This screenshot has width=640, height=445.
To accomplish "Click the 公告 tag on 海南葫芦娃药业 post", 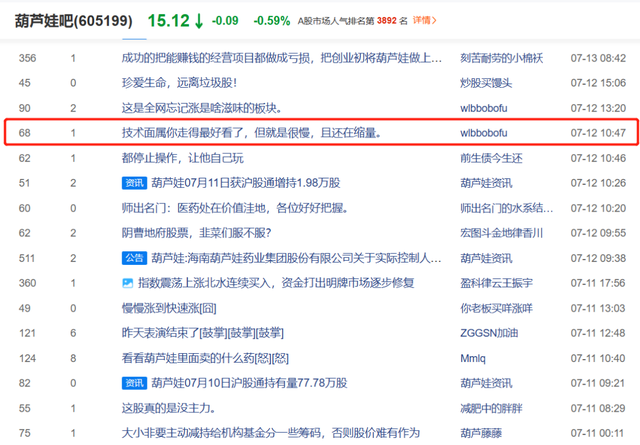I will 134,258.
